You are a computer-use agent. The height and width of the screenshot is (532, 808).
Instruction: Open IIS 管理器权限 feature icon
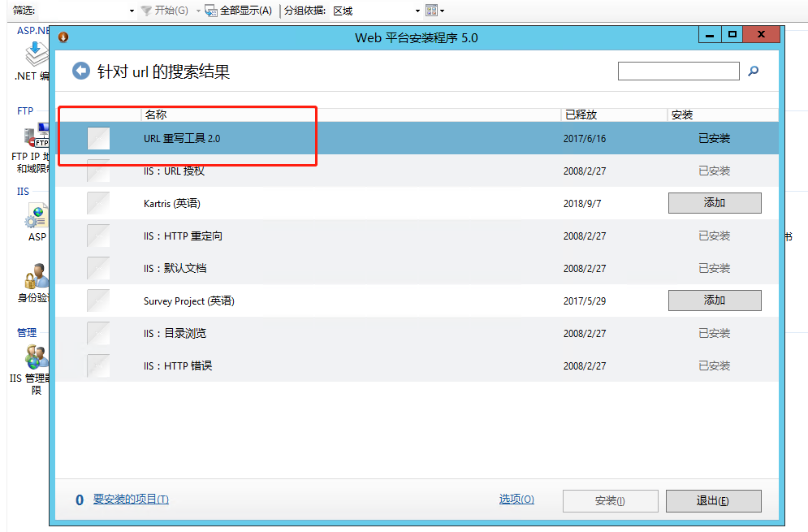point(34,356)
